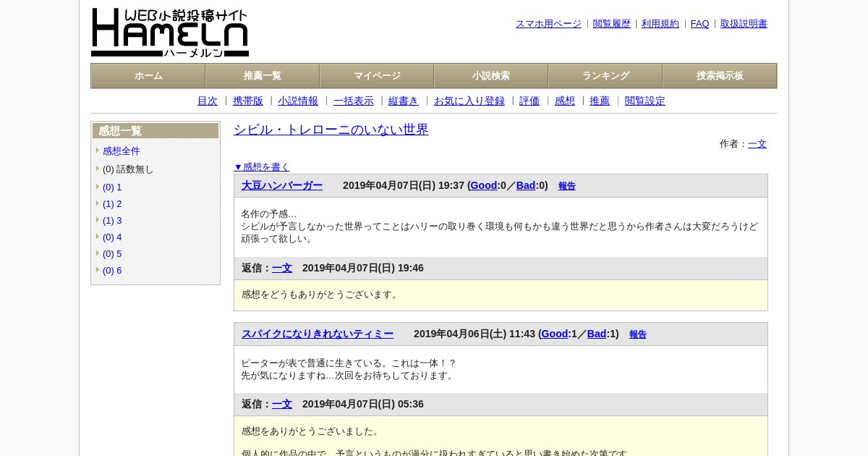
Task: Select sidebar entry (0) 1
Action: pos(112,187)
